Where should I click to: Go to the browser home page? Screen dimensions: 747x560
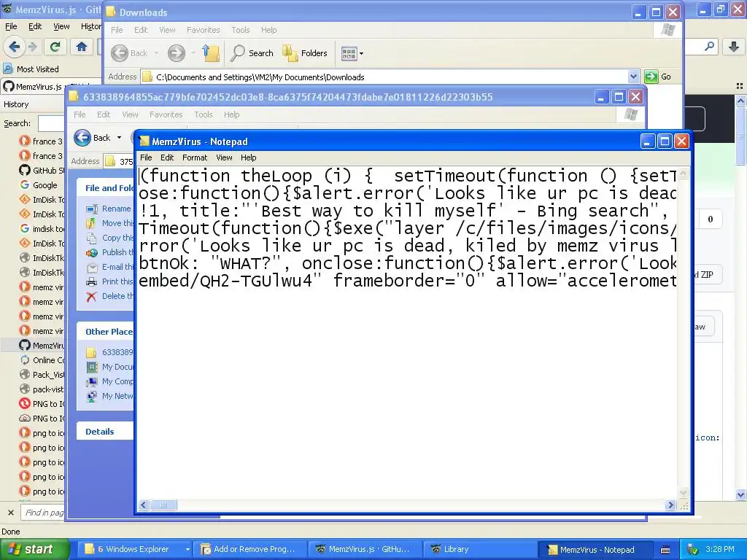pos(82,47)
